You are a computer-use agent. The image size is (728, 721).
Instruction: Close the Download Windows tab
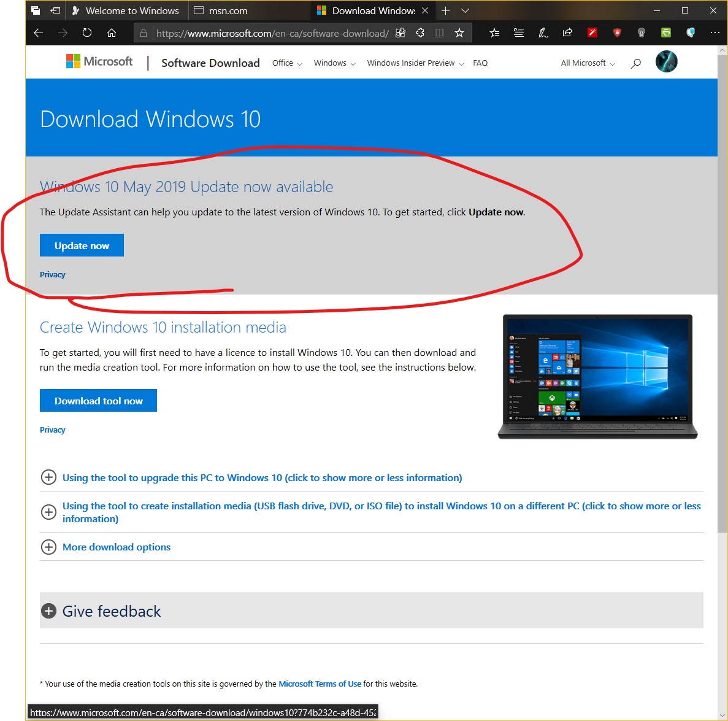[425, 10]
